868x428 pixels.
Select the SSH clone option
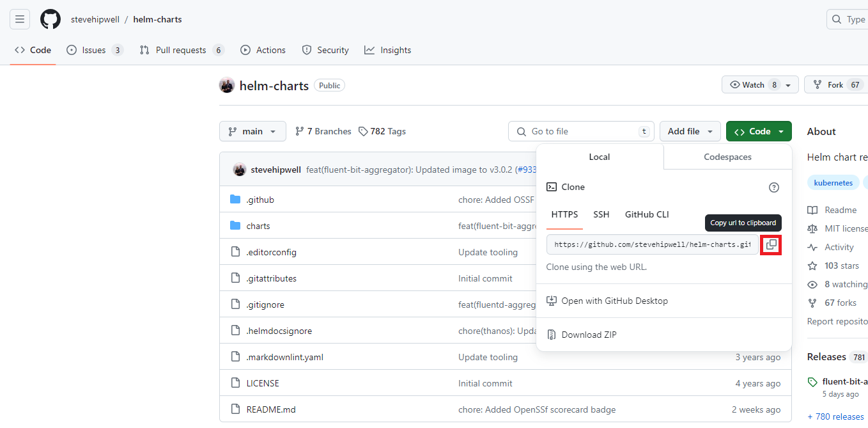point(601,214)
